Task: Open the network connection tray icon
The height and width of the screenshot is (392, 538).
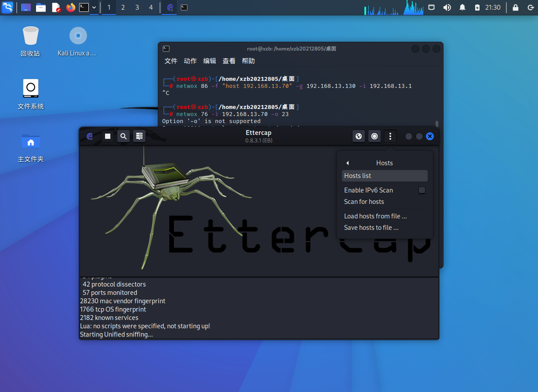Action: pos(432,7)
